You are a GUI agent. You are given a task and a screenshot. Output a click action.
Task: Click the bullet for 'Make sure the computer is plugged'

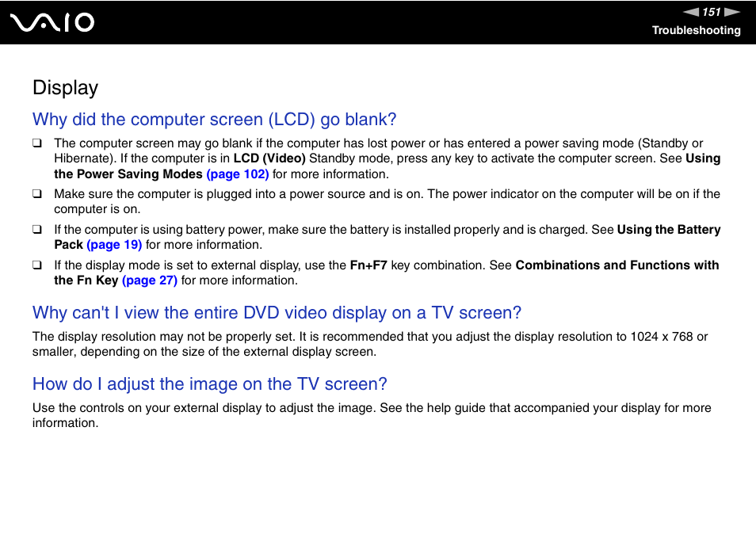point(37,194)
